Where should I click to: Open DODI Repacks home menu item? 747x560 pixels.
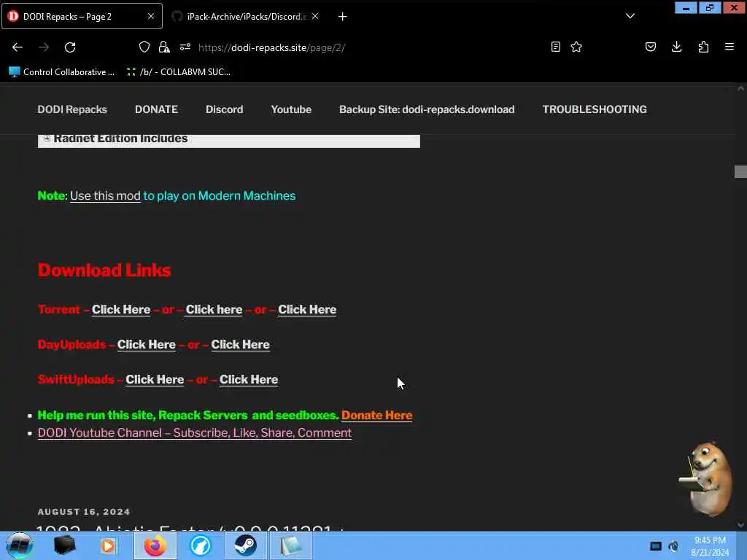[72, 109]
